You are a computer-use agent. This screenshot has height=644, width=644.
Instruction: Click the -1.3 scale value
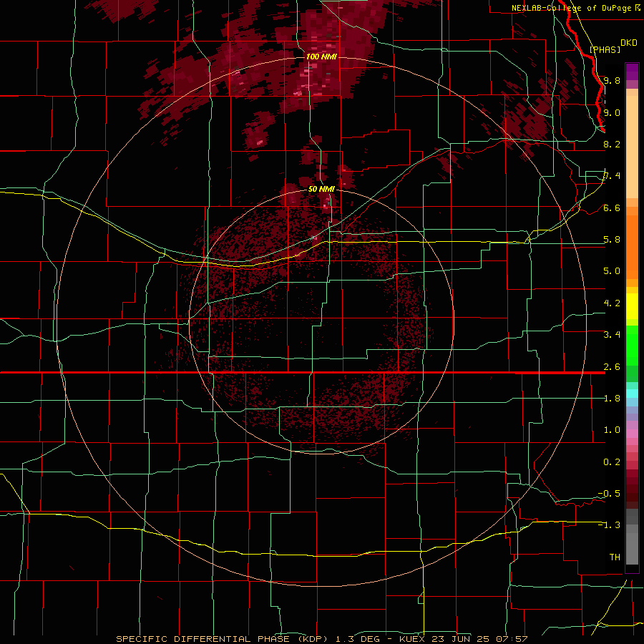609,525
